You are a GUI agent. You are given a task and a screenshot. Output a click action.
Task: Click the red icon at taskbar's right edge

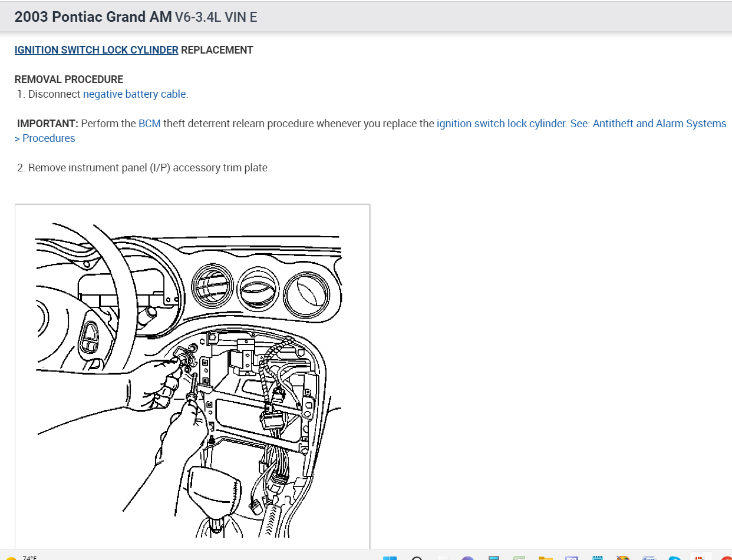pos(726,558)
